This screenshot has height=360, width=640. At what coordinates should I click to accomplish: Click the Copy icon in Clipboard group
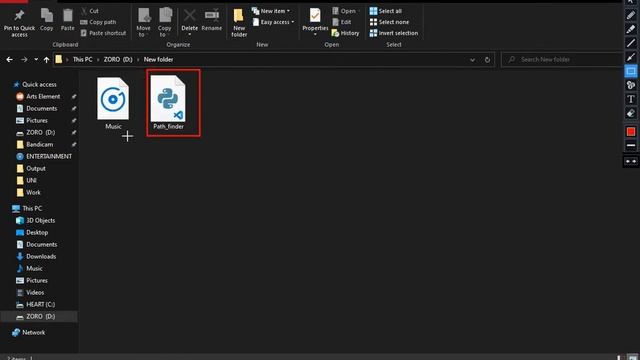[47, 16]
